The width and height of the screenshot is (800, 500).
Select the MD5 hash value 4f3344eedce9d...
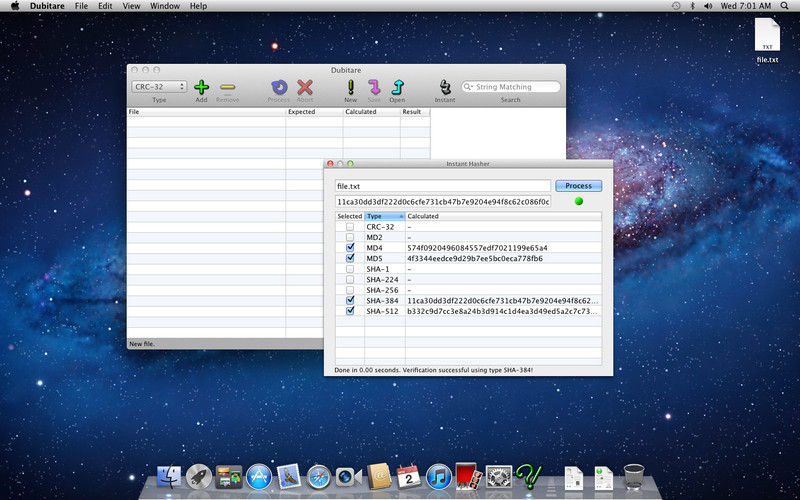[x=475, y=259]
